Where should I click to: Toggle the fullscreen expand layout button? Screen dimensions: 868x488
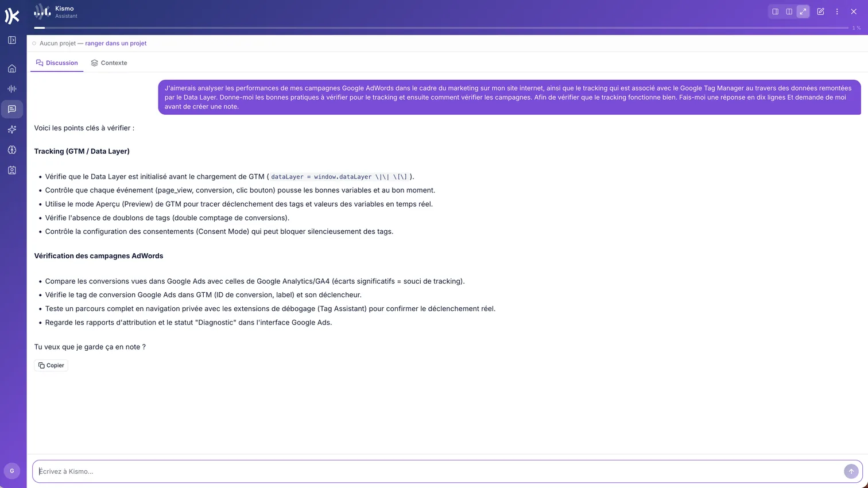click(x=803, y=11)
